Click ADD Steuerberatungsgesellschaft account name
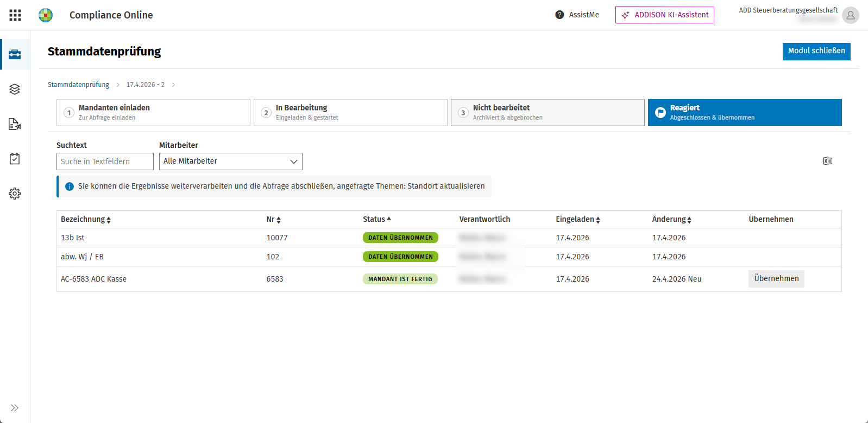The height and width of the screenshot is (423, 868). coord(788,10)
